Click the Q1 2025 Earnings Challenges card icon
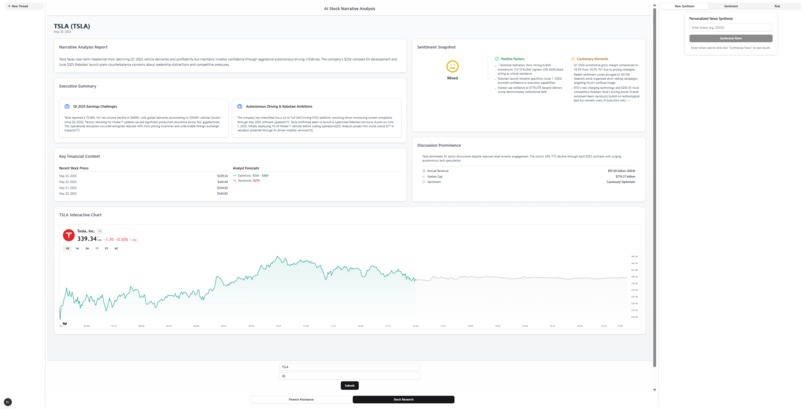This screenshot has width=806, height=409. point(67,106)
